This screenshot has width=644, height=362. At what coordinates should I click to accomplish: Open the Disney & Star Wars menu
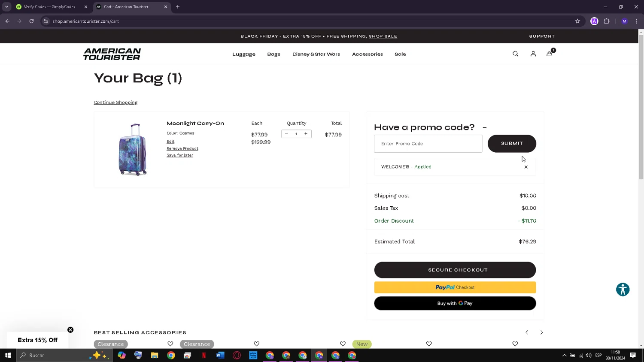pyautogui.click(x=316, y=54)
